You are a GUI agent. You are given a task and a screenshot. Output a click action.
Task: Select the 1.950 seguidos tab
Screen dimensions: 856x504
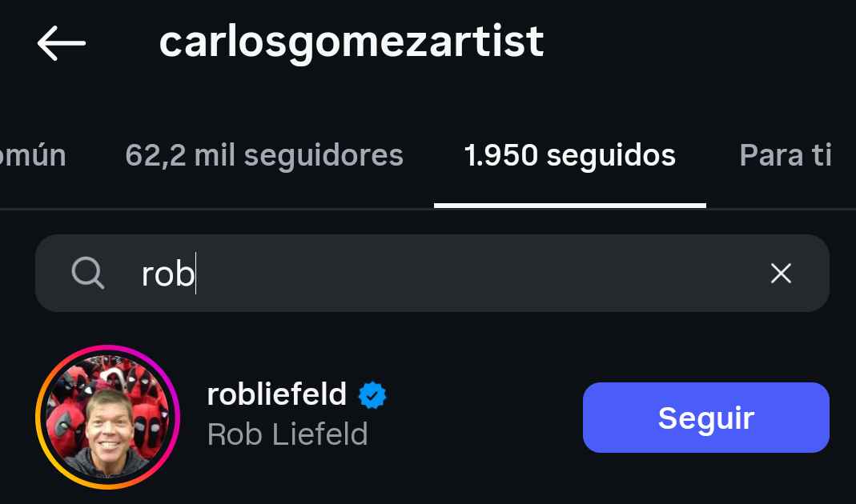pyautogui.click(x=569, y=155)
